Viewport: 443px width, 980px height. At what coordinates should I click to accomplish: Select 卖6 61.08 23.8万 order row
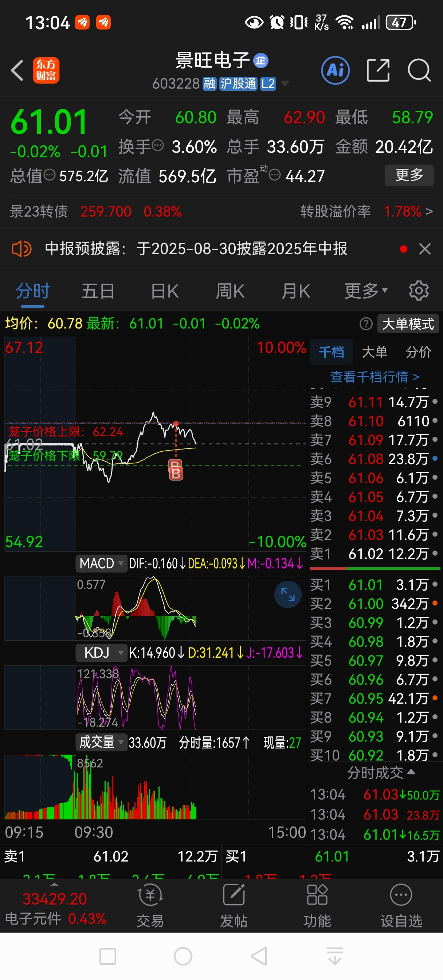[x=374, y=459]
